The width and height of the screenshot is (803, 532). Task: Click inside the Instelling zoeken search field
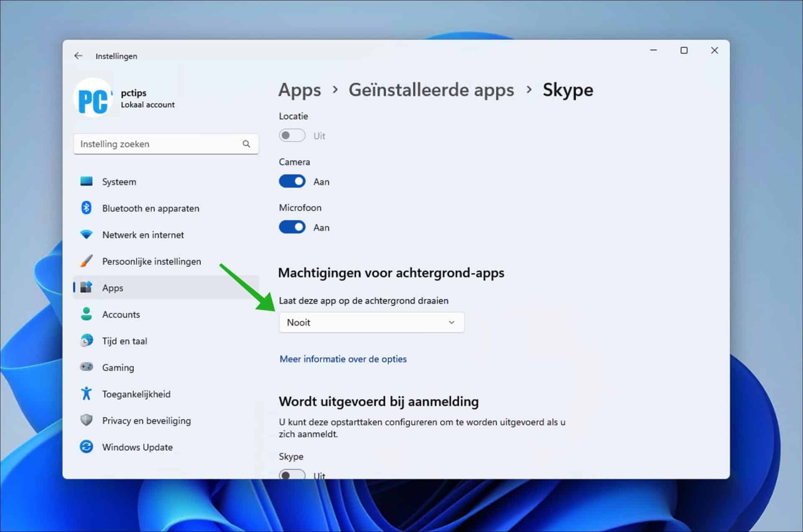(x=151, y=144)
